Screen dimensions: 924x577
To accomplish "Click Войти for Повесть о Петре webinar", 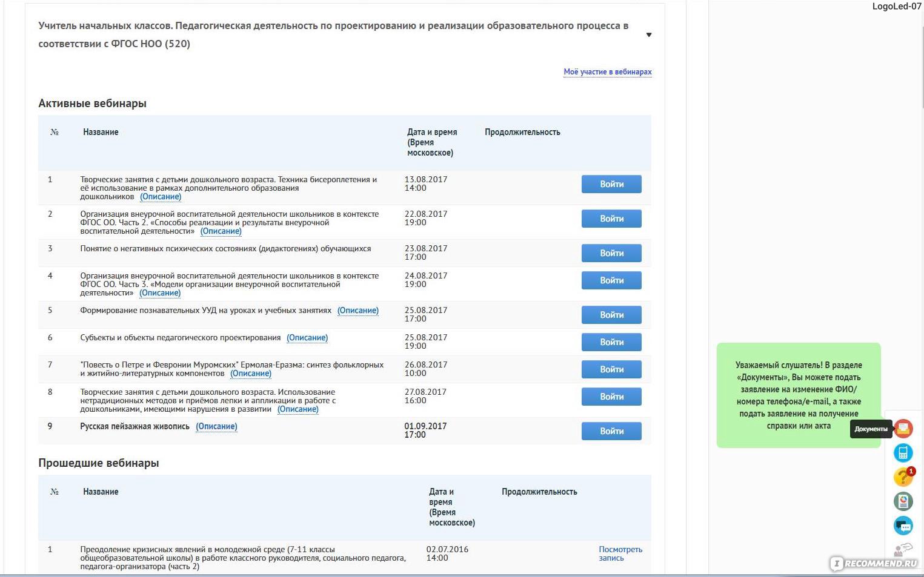I will [x=611, y=369].
